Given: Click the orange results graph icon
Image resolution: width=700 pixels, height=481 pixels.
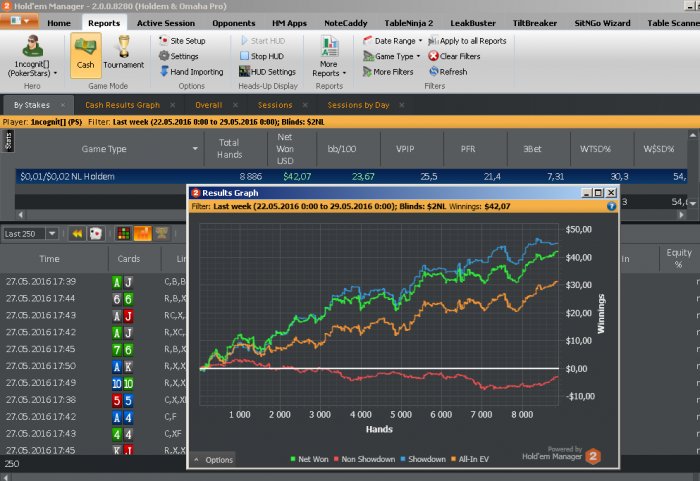Looking at the screenshot, I should click(x=143, y=233).
